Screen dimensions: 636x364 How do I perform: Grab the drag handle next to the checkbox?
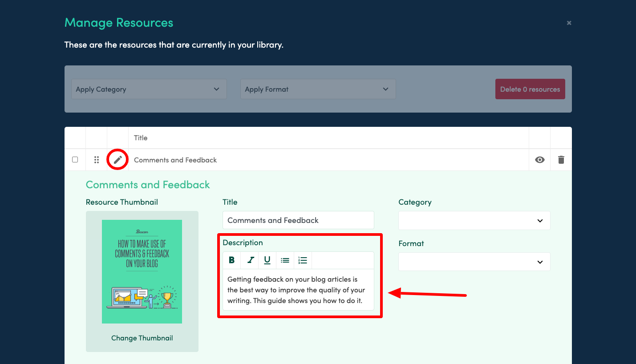[96, 159]
